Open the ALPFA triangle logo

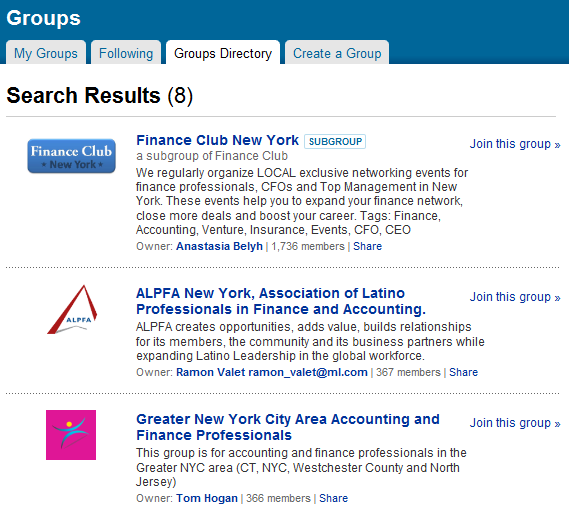coord(72,309)
